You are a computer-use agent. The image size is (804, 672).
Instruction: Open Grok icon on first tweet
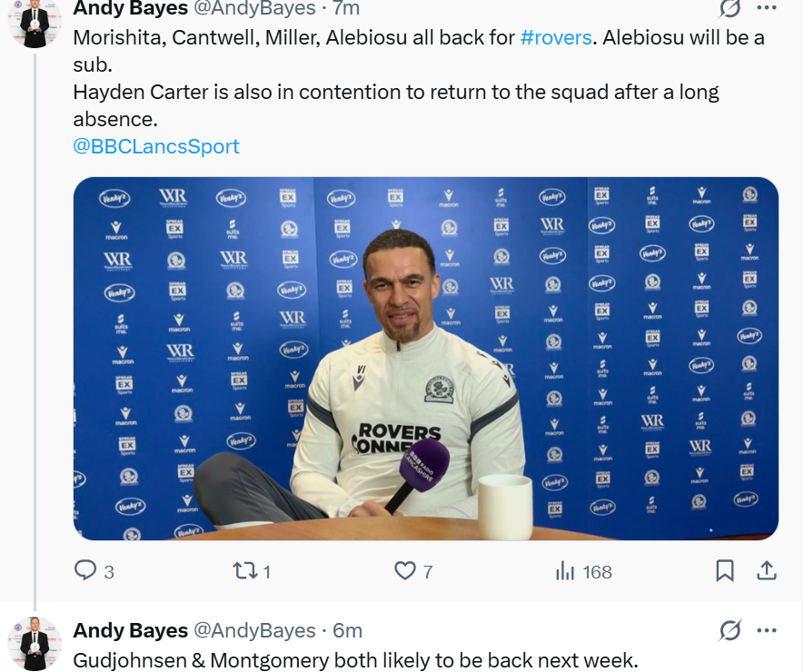pos(730,8)
